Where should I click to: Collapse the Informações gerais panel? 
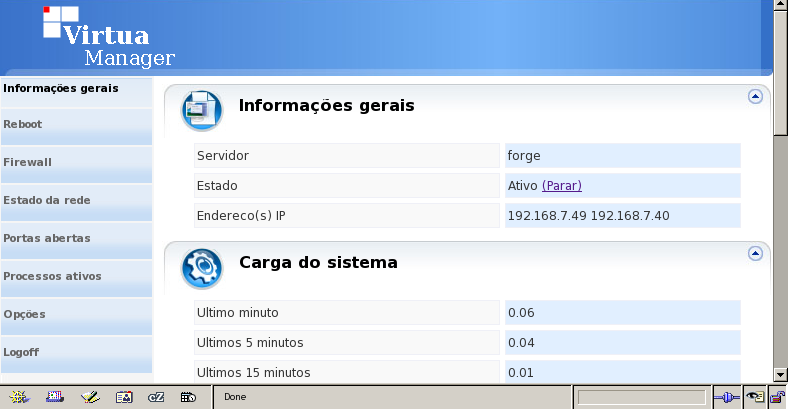[x=755, y=96]
